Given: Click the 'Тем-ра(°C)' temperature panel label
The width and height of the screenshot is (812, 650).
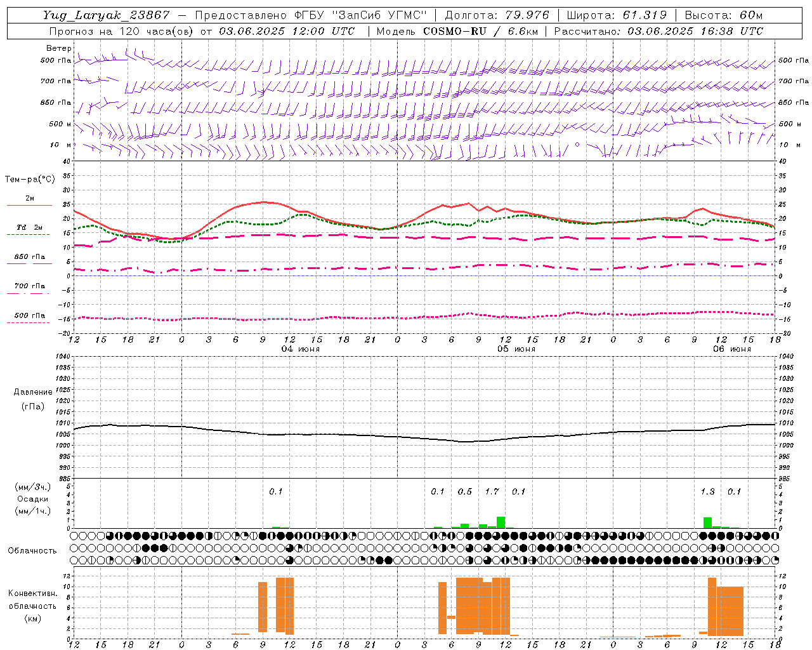Looking at the screenshot, I should point(30,180).
